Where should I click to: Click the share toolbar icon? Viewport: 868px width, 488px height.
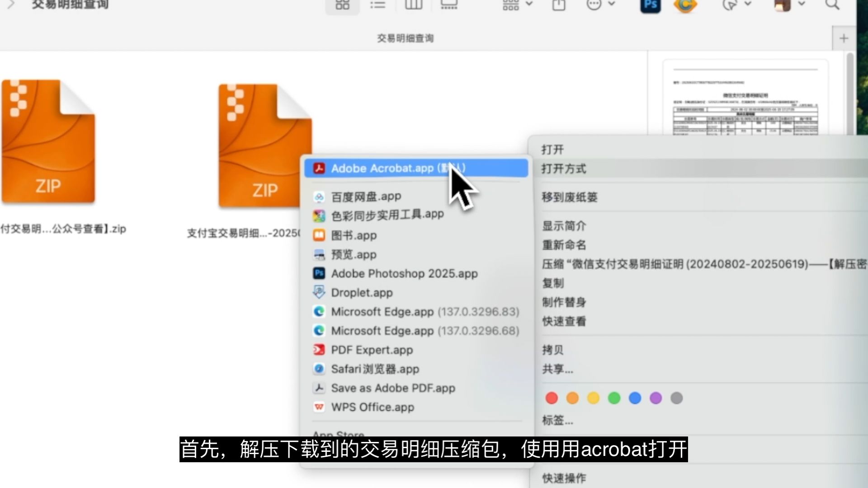pyautogui.click(x=559, y=5)
